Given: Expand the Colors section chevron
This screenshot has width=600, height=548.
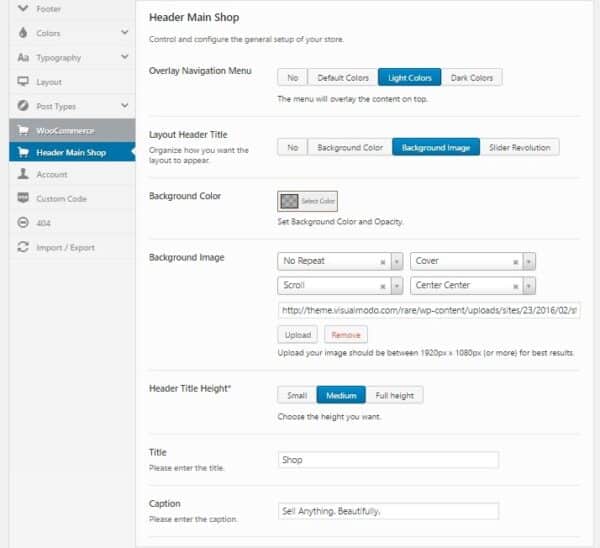Looking at the screenshot, I should (x=124, y=32).
